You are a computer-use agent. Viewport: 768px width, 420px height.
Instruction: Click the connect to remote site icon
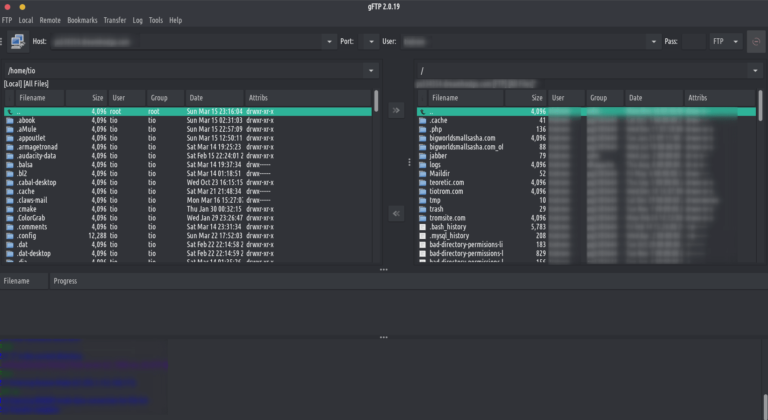coord(17,41)
